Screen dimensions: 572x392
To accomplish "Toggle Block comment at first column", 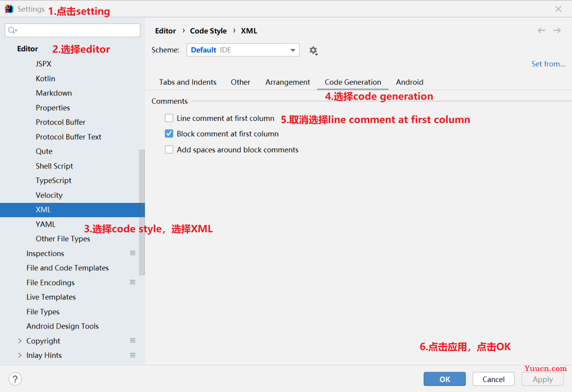I will (x=169, y=134).
